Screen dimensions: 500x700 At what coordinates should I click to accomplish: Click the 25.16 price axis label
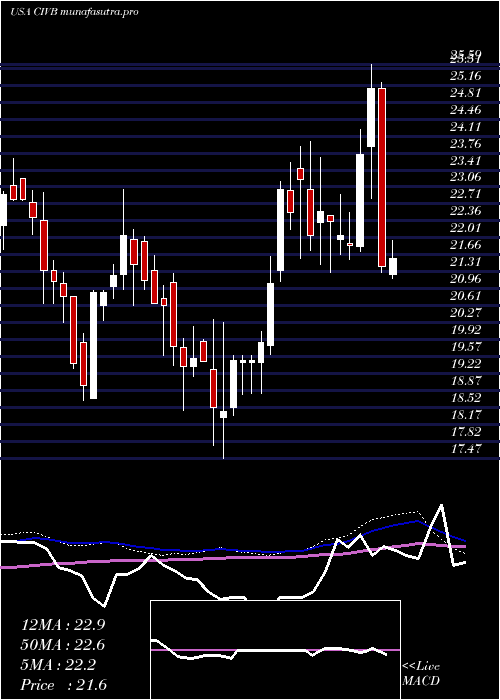coord(466,76)
